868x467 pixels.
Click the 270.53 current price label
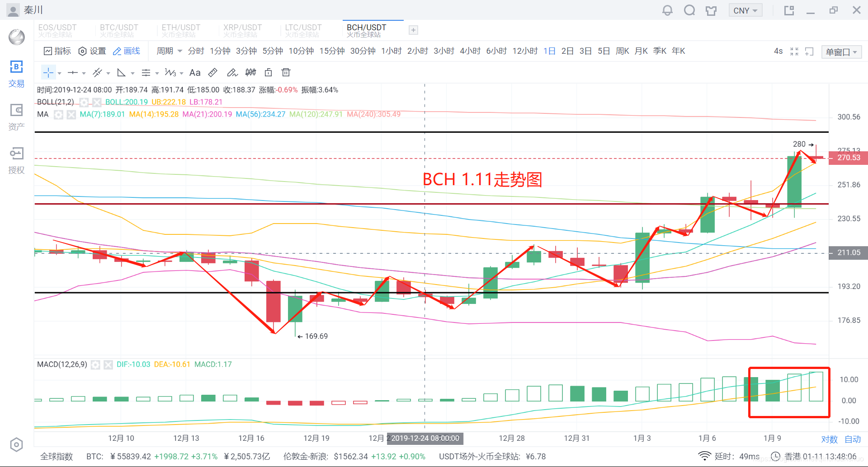coord(849,158)
